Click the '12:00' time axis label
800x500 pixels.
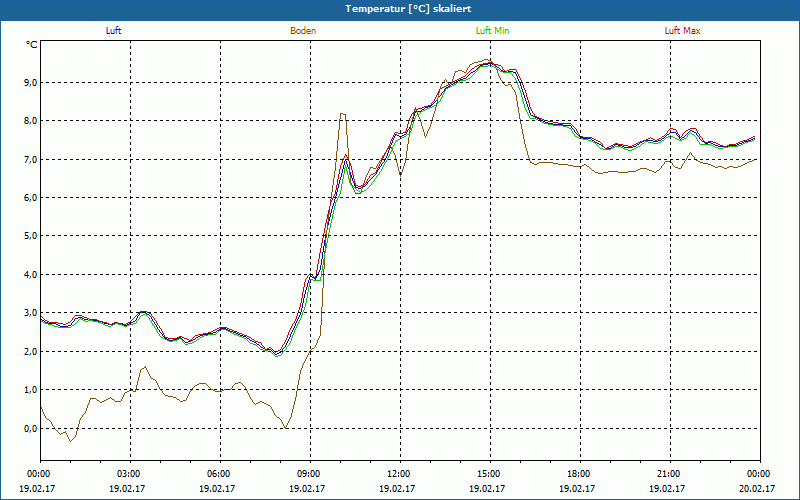(x=401, y=474)
